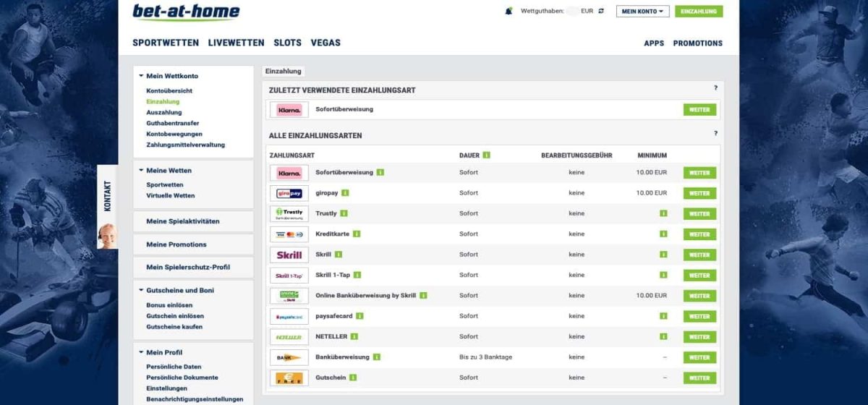This screenshot has height=405, width=868.
Task: Go to VEGAS section
Action: (325, 43)
